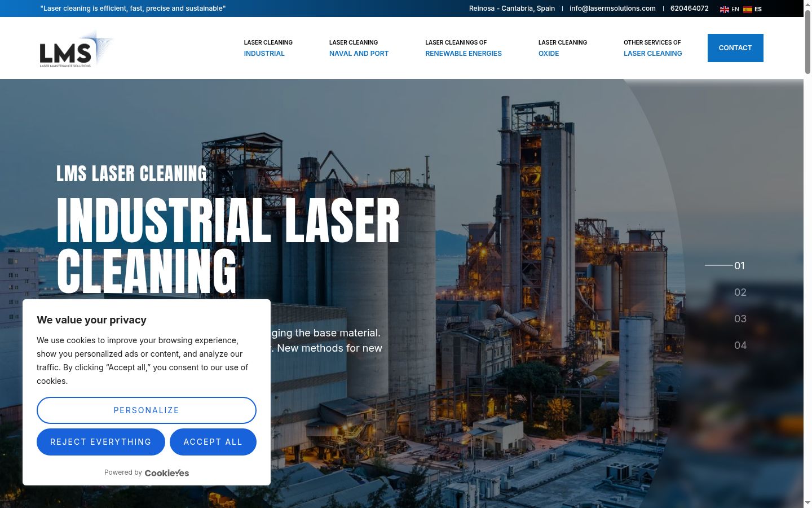Click "LMS Laser Cleaning" subtitle text
This screenshot has width=812, height=508.
point(131,174)
